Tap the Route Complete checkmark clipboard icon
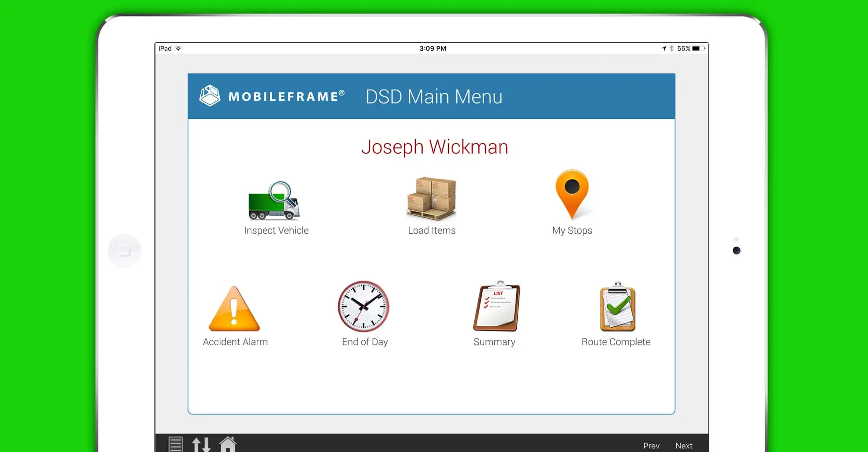The image size is (868, 452). pyautogui.click(x=618, y=306)
